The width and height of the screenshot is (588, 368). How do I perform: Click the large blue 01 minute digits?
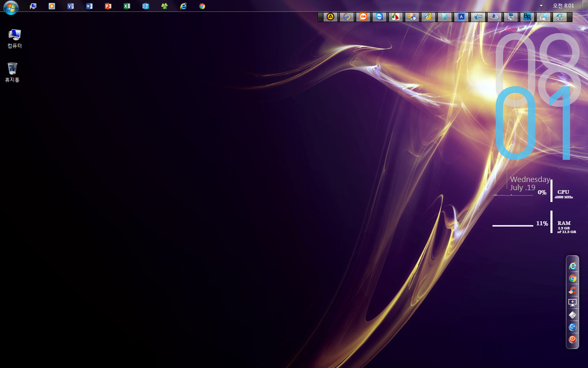click(x=534, y=123)
